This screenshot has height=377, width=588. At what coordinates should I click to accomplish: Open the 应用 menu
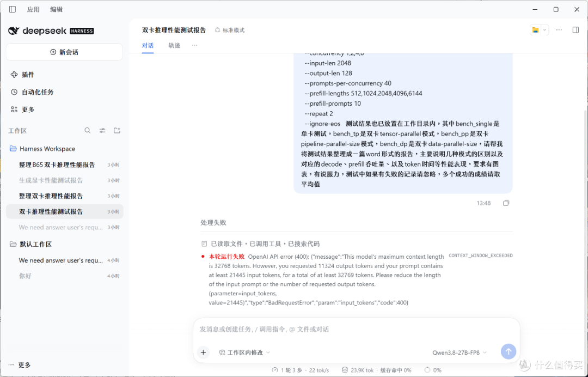tap(33, 9)
